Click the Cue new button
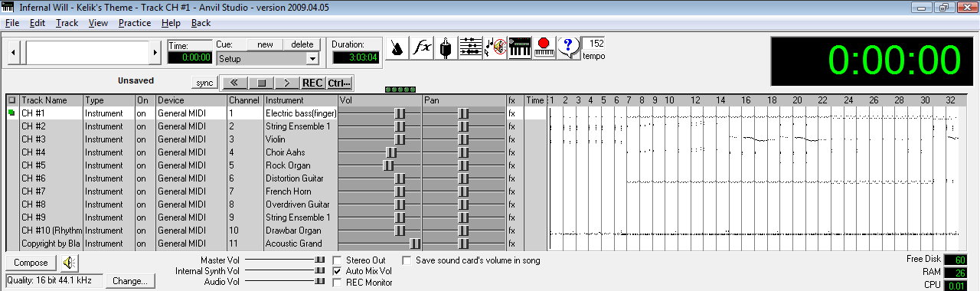980x291 pixels. click(x=265, y=44)
